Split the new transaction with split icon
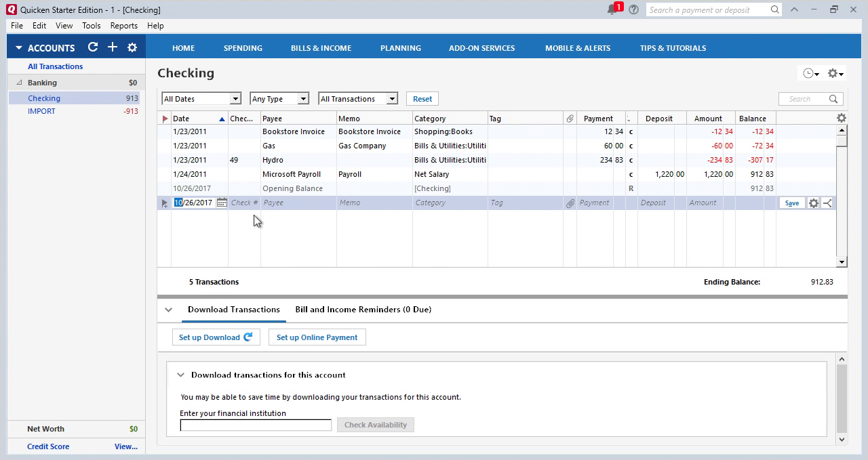This screenshot has width=868, height=460. [827, 203]
